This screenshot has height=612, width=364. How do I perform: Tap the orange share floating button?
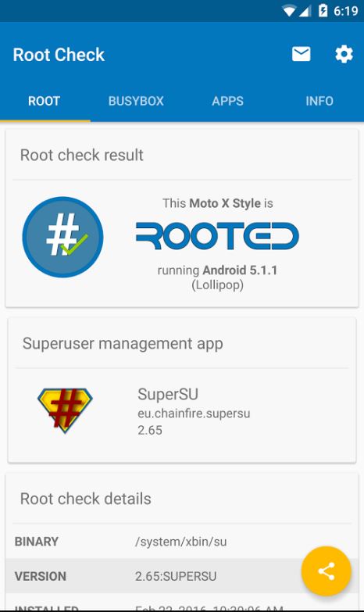point(327,571)
